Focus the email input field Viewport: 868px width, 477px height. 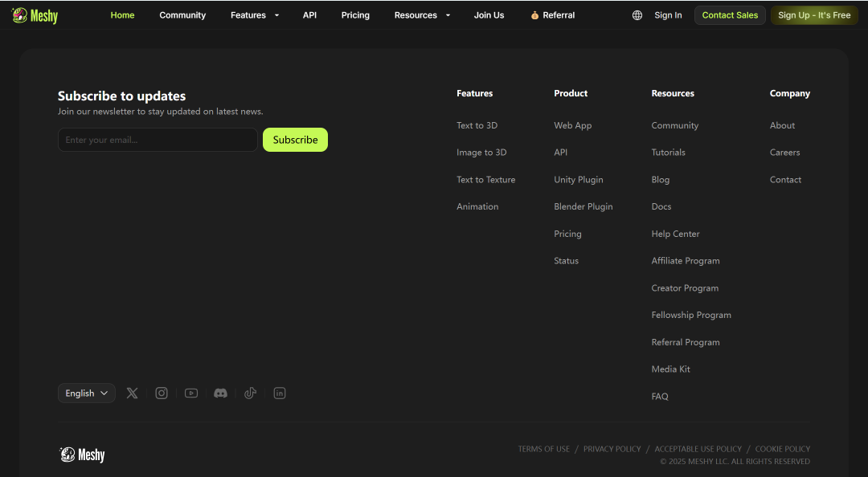(x=158, y=140)
